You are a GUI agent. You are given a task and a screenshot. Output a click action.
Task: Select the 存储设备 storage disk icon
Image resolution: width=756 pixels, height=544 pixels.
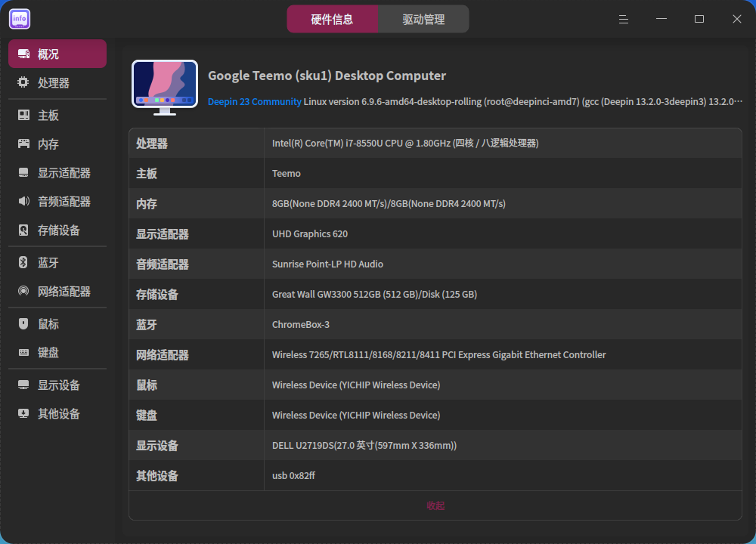(x=23, y=230)
